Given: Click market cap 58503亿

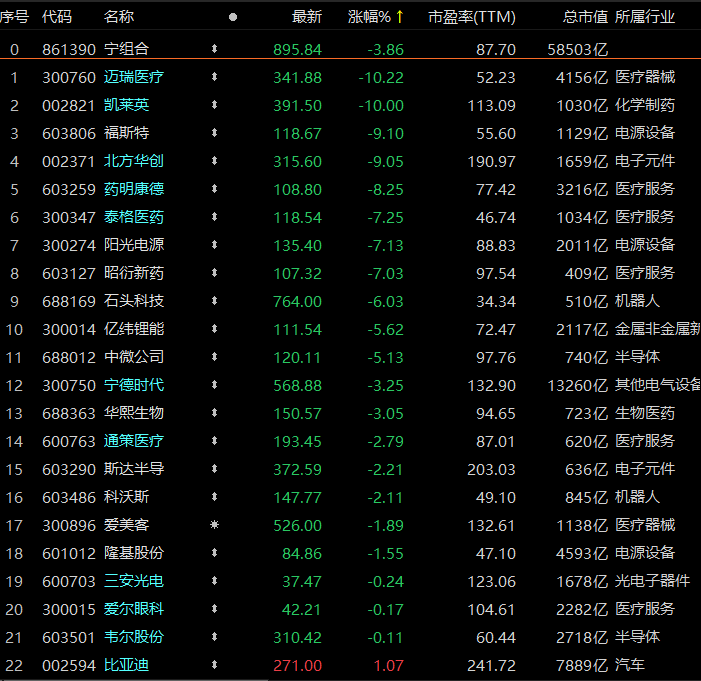Looking at the screenshot, I should (578, 49).
